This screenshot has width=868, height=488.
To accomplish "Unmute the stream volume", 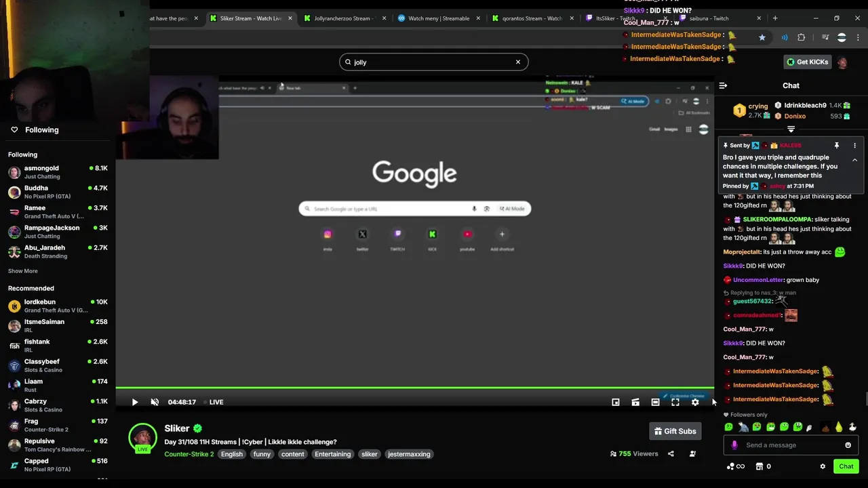I will tap(155, 402).
